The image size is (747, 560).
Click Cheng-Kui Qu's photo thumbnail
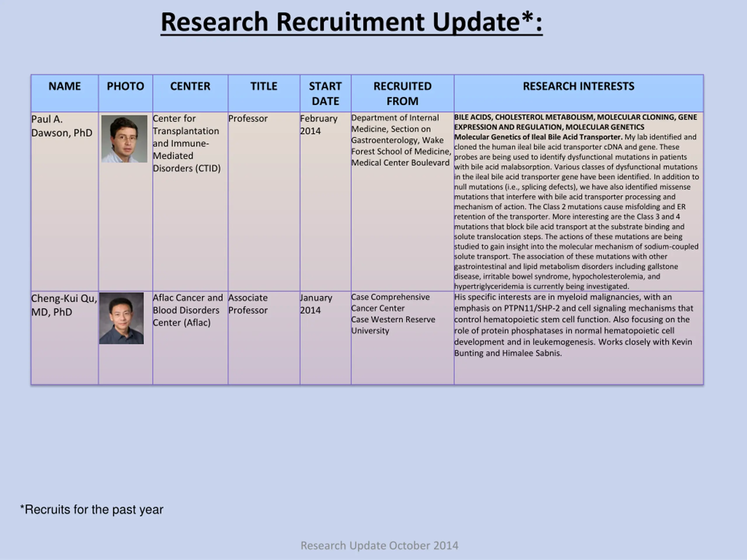pos(121,318)
